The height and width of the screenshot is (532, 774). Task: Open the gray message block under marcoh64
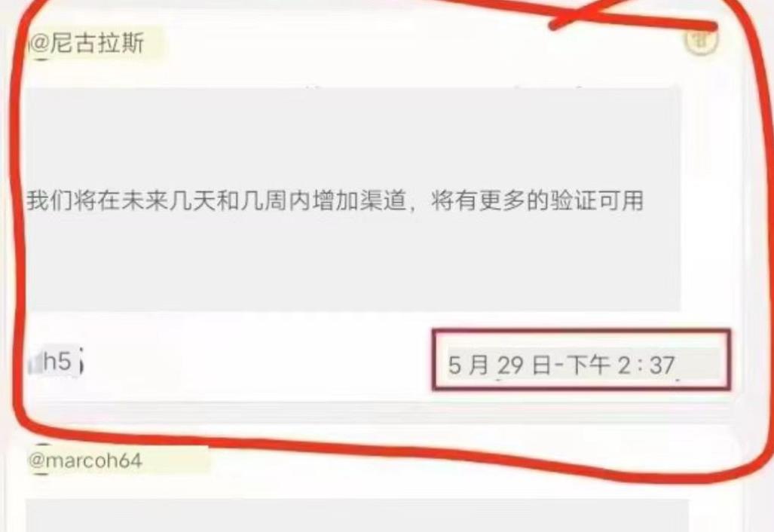tap(356, 515)
